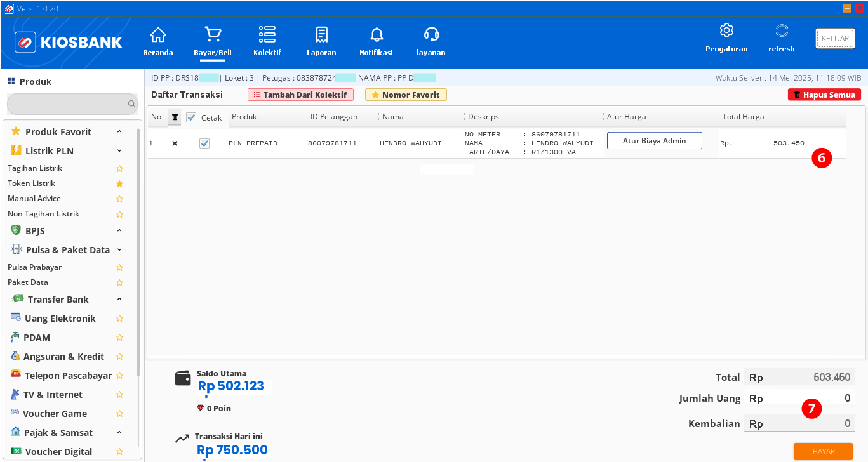Expand the Transfer Bank category
Image resolution: width=868 pixels, height=462 pixels.
(x=119, y=299)
